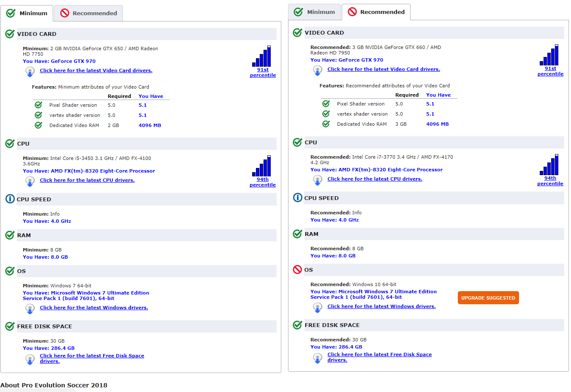Image resolution: width=571 pixels, height=392 pixels.
Task: Click 91st percentile link in Recommended panel
Action: pos(550,71)
